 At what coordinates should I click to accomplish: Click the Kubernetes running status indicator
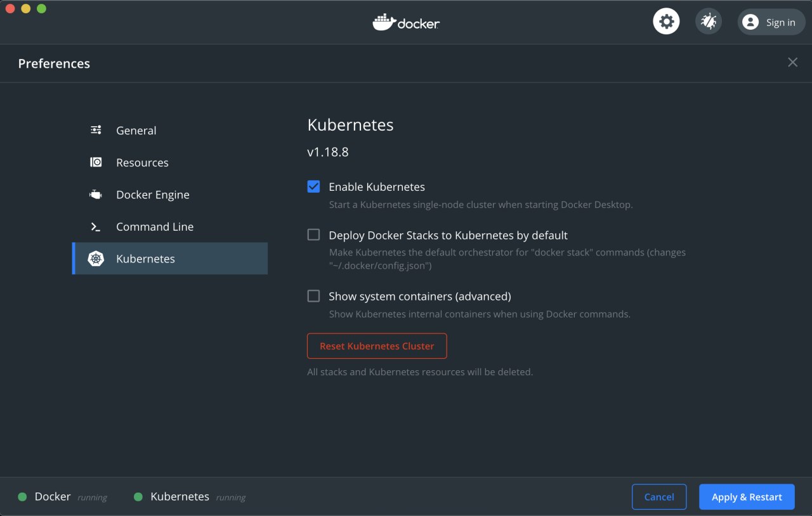pyautogui.click(x=138, y=497)
